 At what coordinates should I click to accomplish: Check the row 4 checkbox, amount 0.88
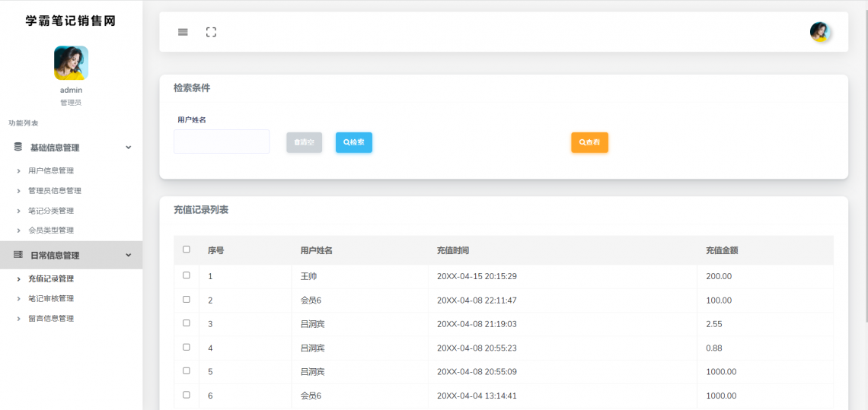(186, 347)
